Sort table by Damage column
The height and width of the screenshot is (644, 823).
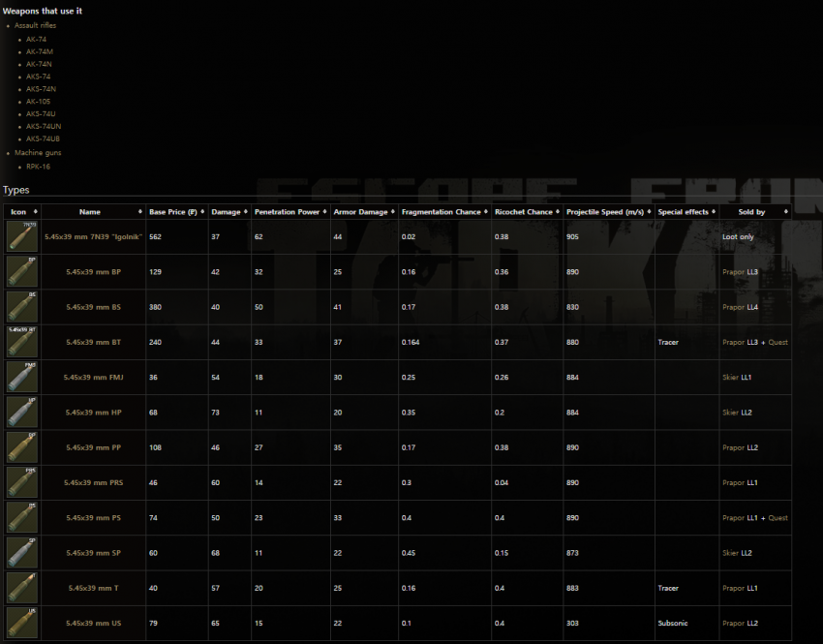[x=227, y=211]
